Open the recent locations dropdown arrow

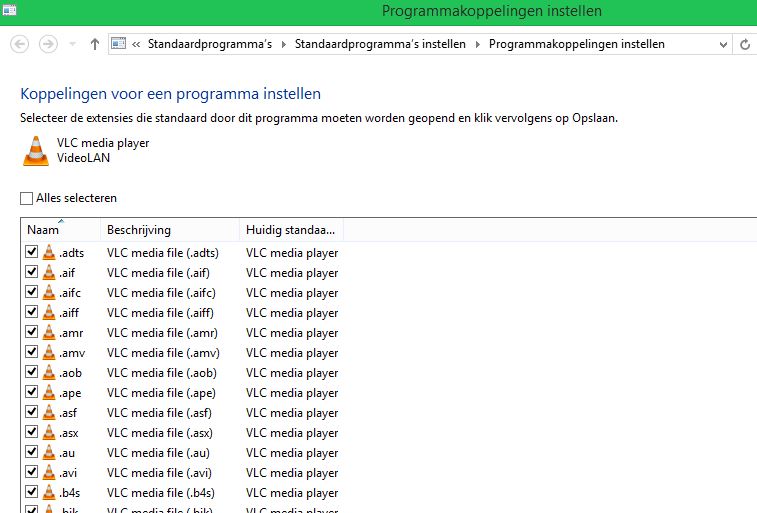tap(72, 44)
